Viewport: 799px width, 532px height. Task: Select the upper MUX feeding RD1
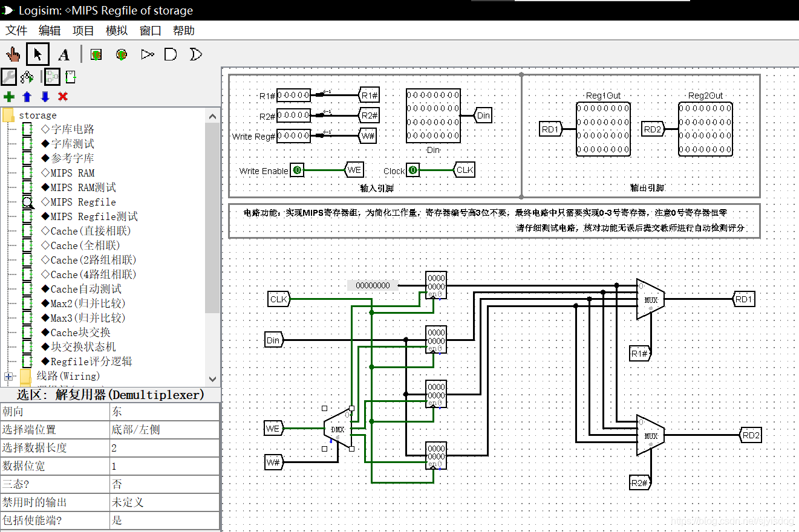651,299
